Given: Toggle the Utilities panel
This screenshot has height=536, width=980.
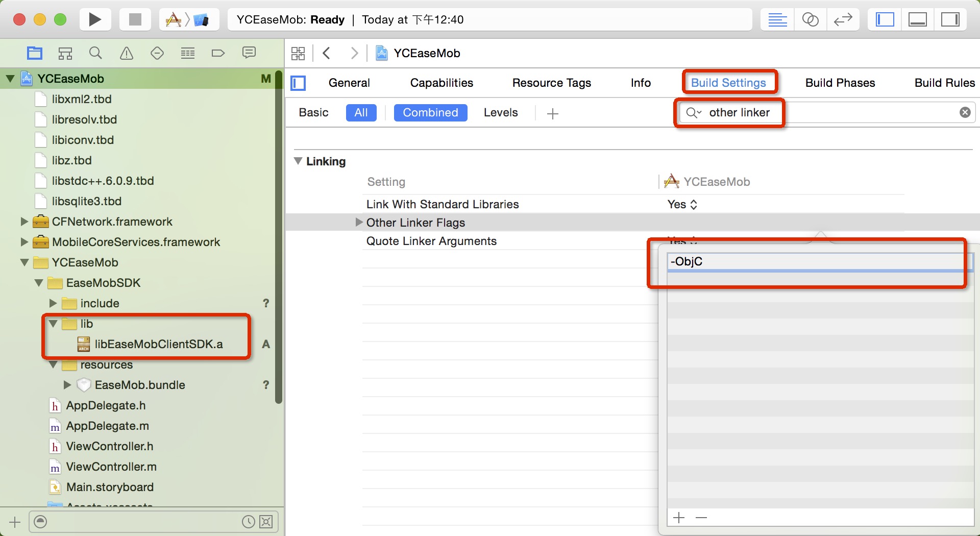Looking at the screenshot, I should click(950, 19).
